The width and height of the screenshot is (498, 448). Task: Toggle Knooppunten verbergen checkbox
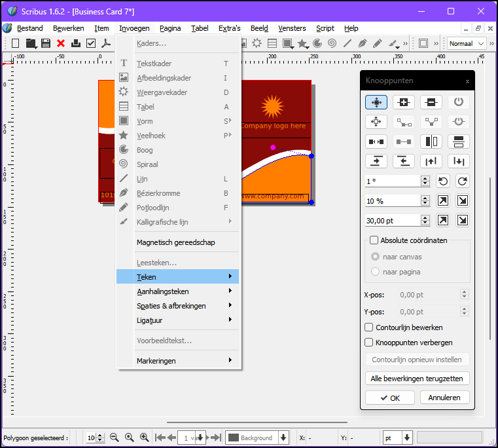tap(368, 342)
